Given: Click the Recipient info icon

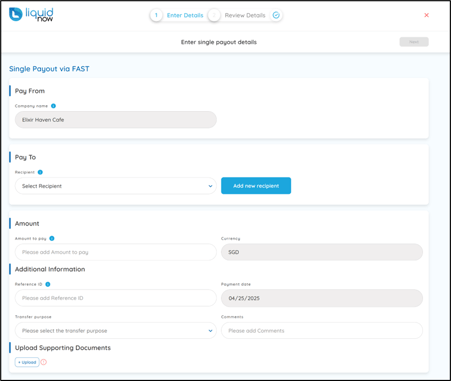Looking at the screenshot, I should 40,172.
